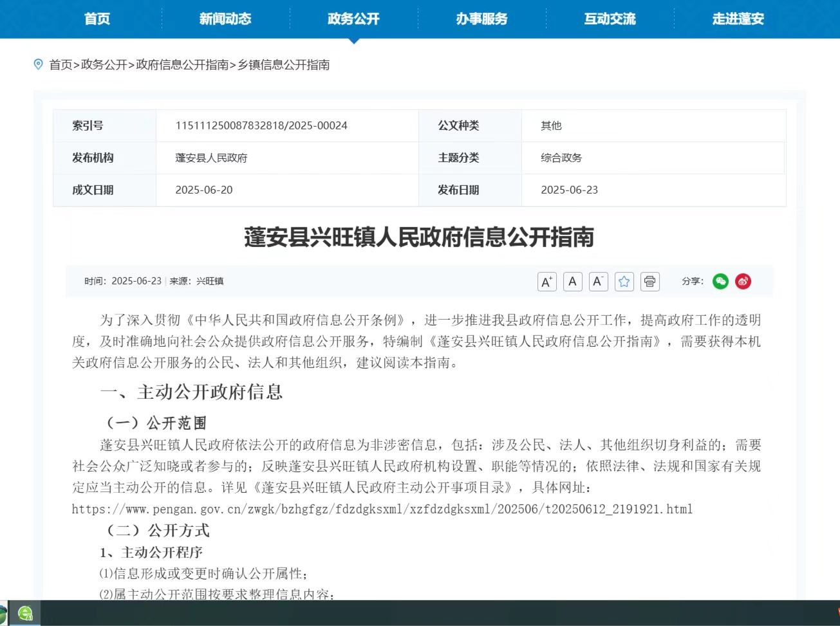This screenshot has height=626, width=840.
Task: Go to 政府信息公开指南 in breadcrumb
Action: click(x=183, y=65)
